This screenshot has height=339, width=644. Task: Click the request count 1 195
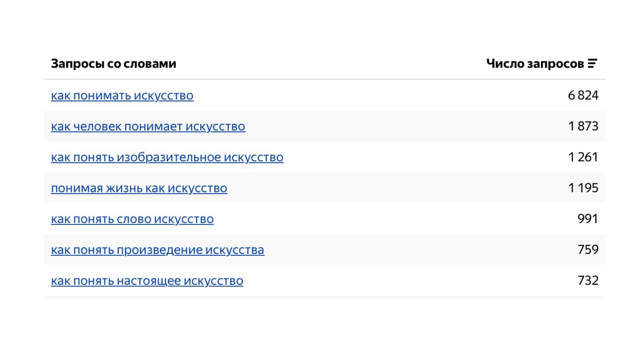[x=583, y=188]
